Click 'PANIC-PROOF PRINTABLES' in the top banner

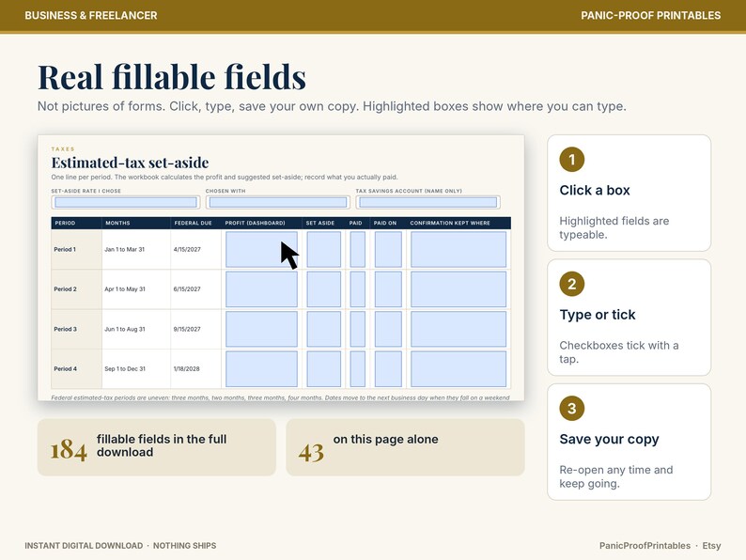click(651, 15)
